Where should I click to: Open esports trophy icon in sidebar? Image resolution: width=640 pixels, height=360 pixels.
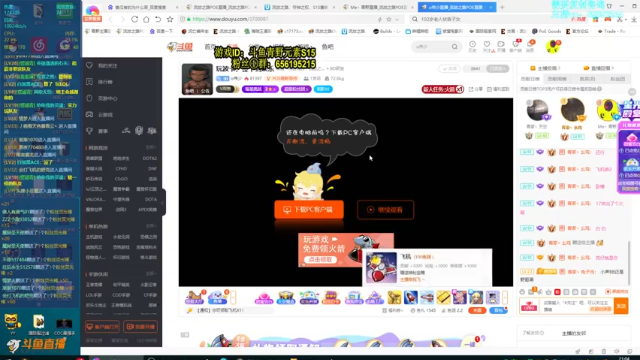coord(89,131)
